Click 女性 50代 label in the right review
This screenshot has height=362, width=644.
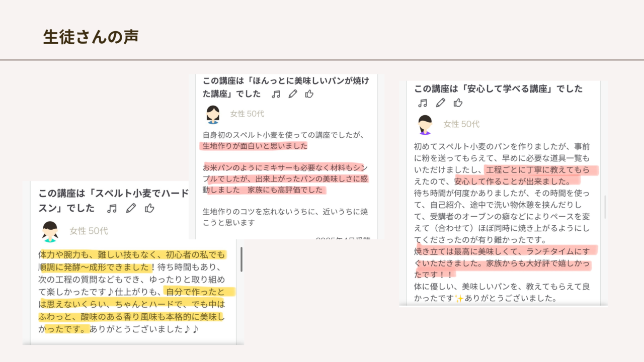point(461,124)
